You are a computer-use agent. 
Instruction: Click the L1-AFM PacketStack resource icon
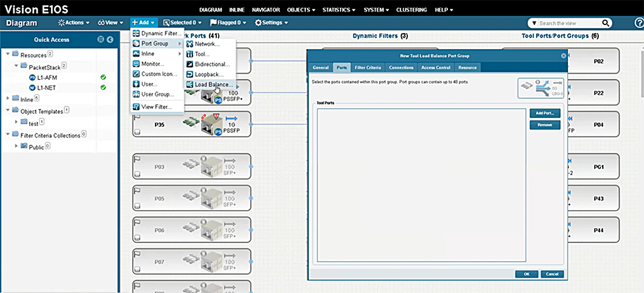click(x=32, y=77)
